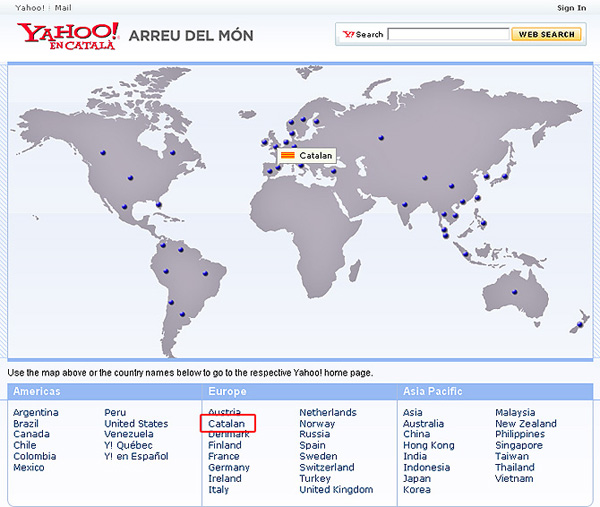
Task: Open the China country link
Action: click(416, 434)
